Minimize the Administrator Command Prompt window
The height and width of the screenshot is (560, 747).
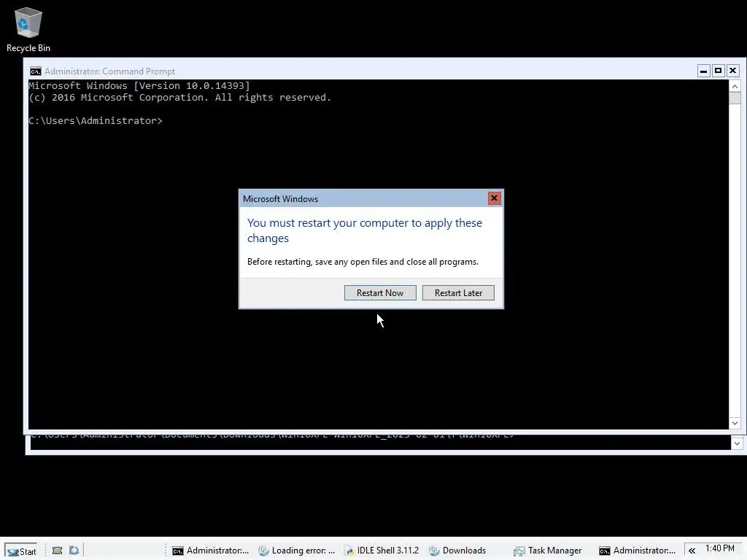[x=703, y=71]
